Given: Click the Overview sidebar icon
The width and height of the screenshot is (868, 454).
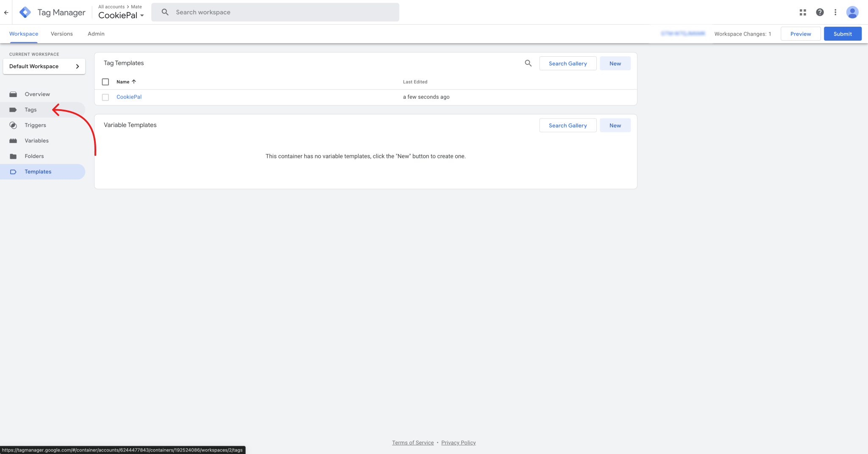Looking at the screenshot, I should 13,94.
